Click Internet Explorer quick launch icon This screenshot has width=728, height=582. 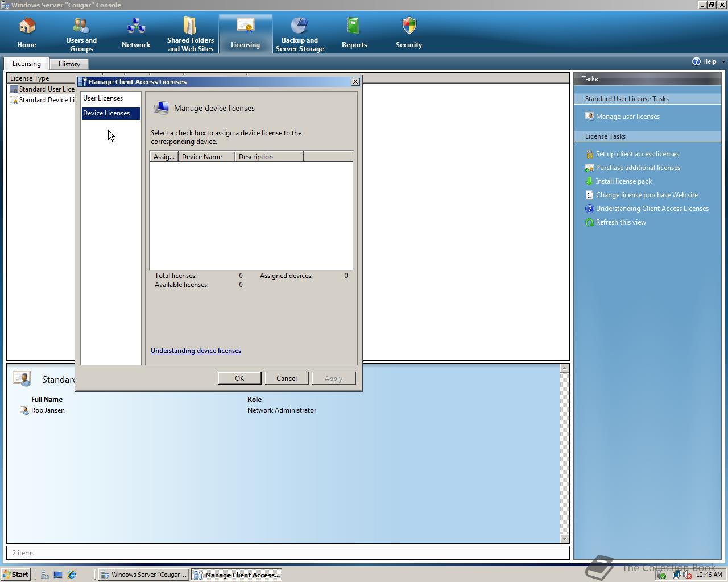72,575
